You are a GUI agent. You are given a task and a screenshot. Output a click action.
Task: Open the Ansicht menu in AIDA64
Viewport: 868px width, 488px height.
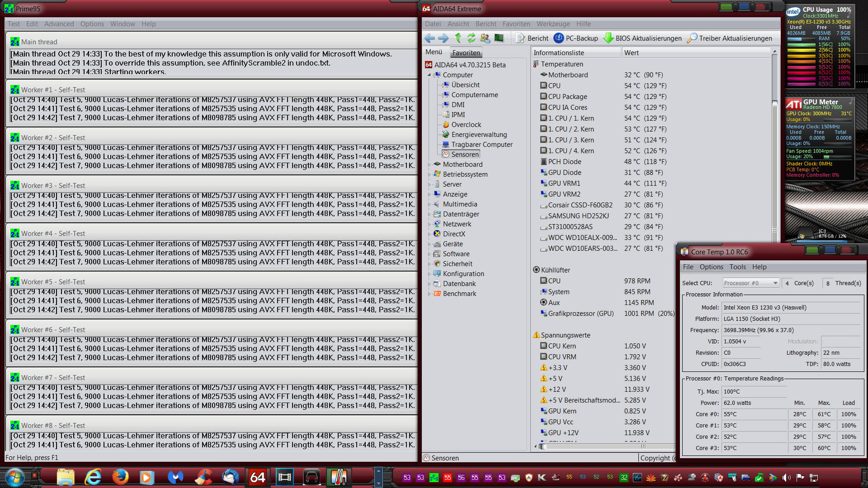pyautogui.click(x=458, y=24)
